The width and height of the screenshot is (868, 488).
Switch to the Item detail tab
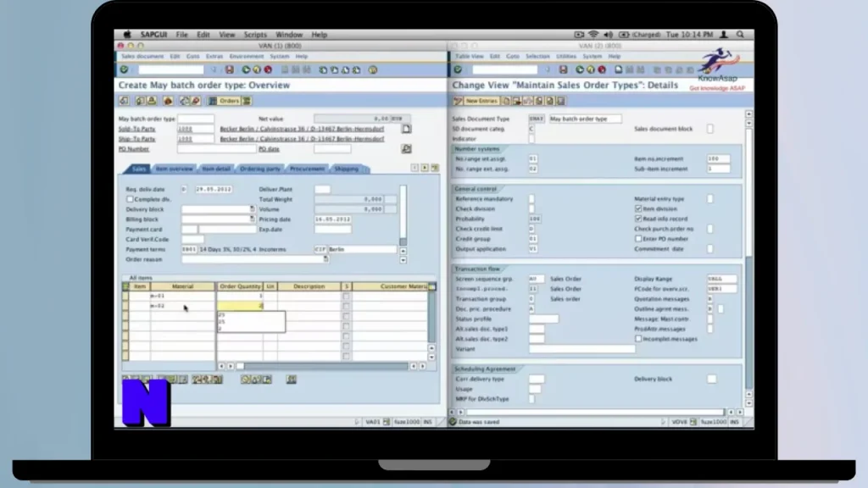[x=216, y=169]
